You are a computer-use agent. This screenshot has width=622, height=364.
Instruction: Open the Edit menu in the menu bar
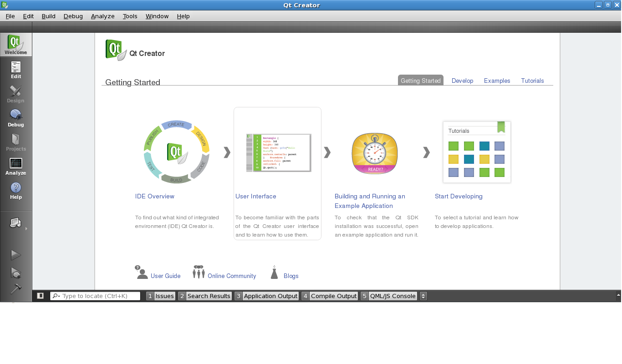28,16
